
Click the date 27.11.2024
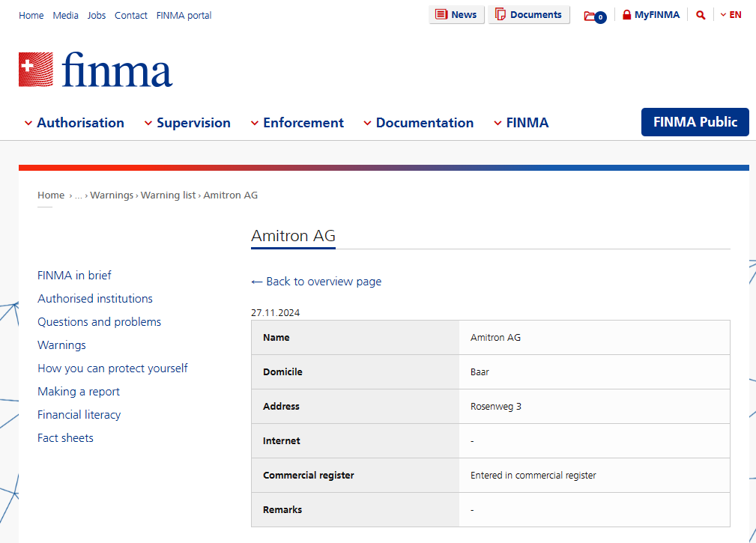(275, 313)
